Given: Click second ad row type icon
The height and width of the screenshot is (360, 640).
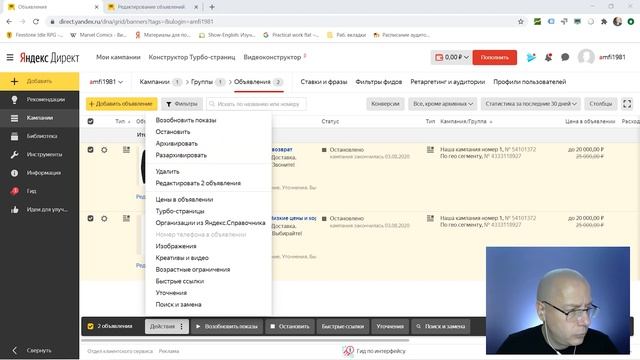Looking at the screenshot, I should click(x=127, y=218).
